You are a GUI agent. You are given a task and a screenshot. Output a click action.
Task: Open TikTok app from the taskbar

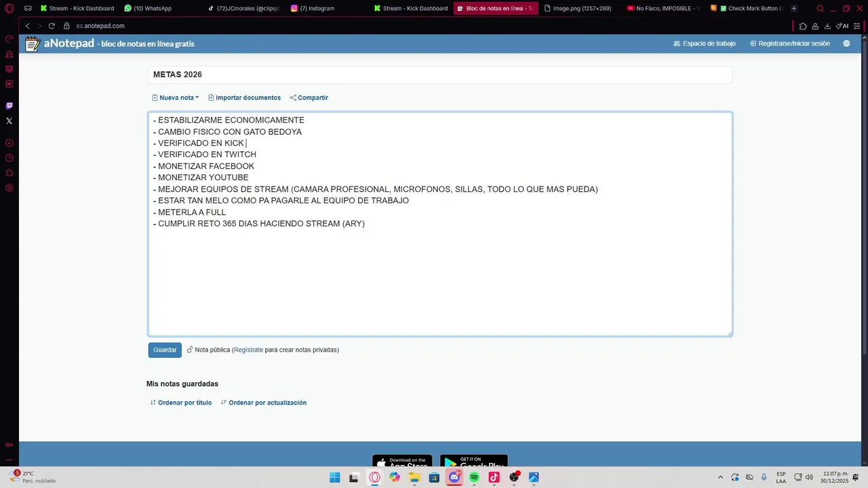coord(494,477)
